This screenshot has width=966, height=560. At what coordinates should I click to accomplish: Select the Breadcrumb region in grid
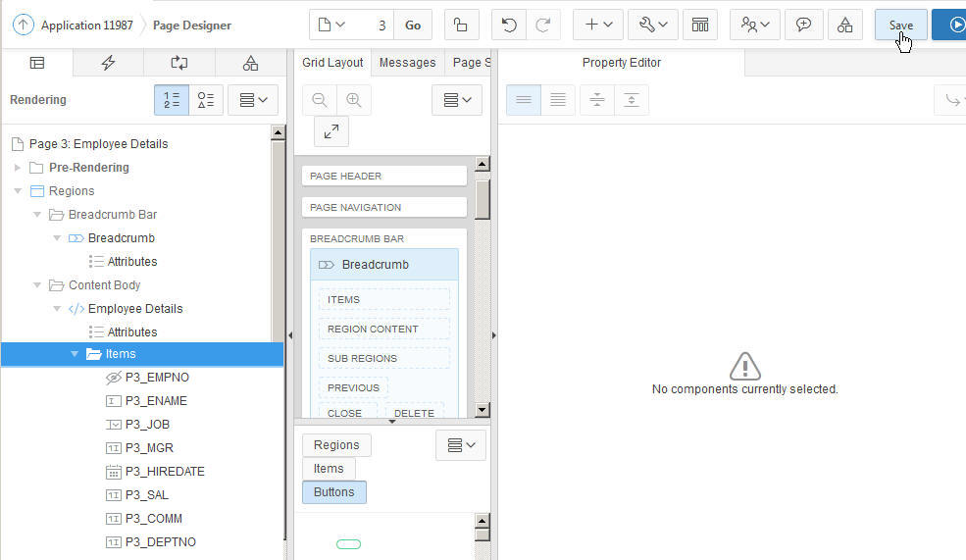(384, 264)
